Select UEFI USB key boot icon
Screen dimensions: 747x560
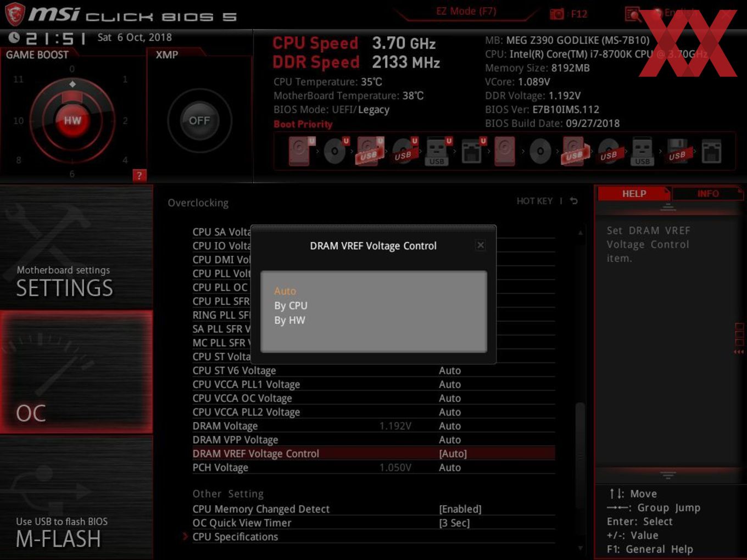coord(438,150)
